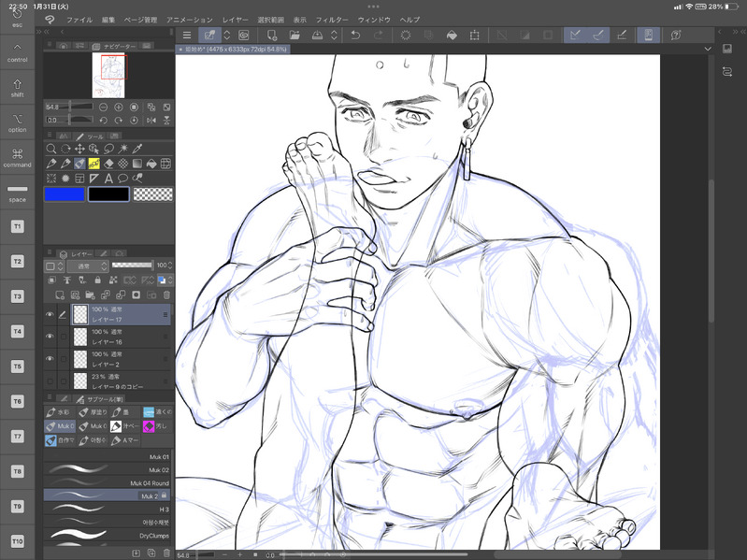Expand the sub tool panel menu

click(50, 398)
